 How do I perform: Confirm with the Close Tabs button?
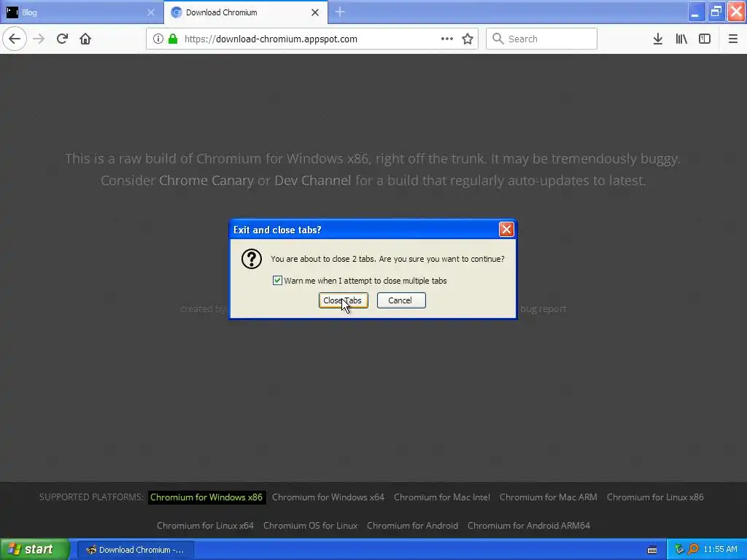[343, 300]
